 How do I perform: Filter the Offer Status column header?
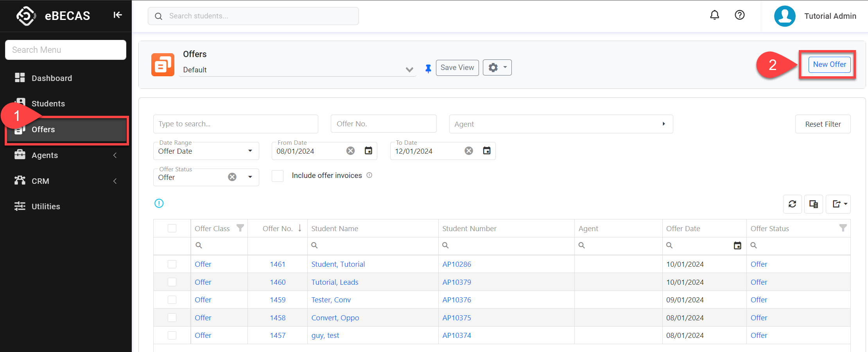[843, 228]
